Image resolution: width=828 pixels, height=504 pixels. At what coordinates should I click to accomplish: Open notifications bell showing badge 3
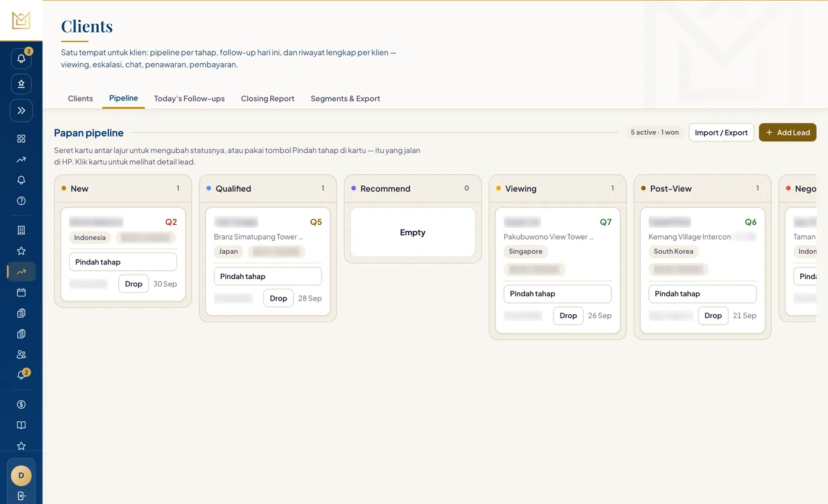(x=21, y=59)
